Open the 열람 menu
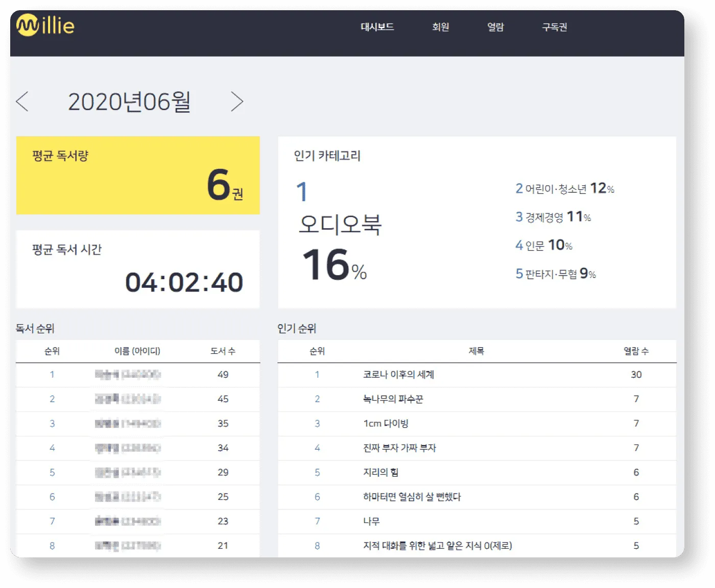Viewport: 715px width, 588px height. point(495,28)
